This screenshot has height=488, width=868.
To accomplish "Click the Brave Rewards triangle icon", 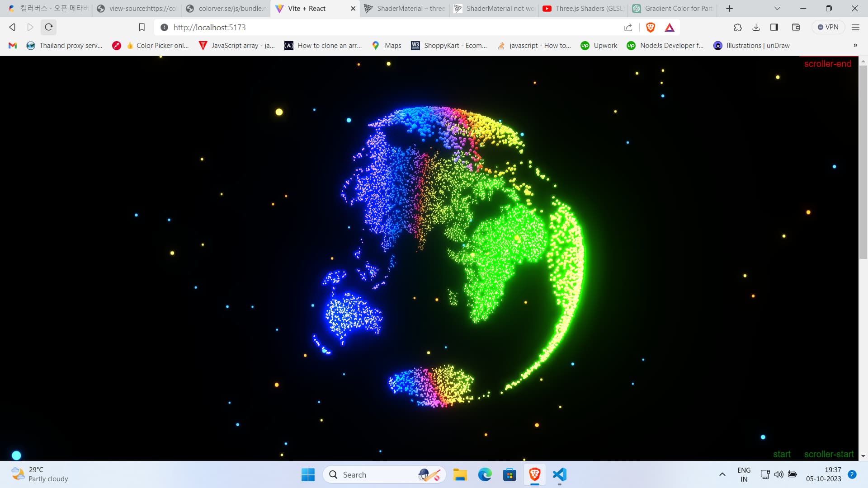I will click(670, 28).
